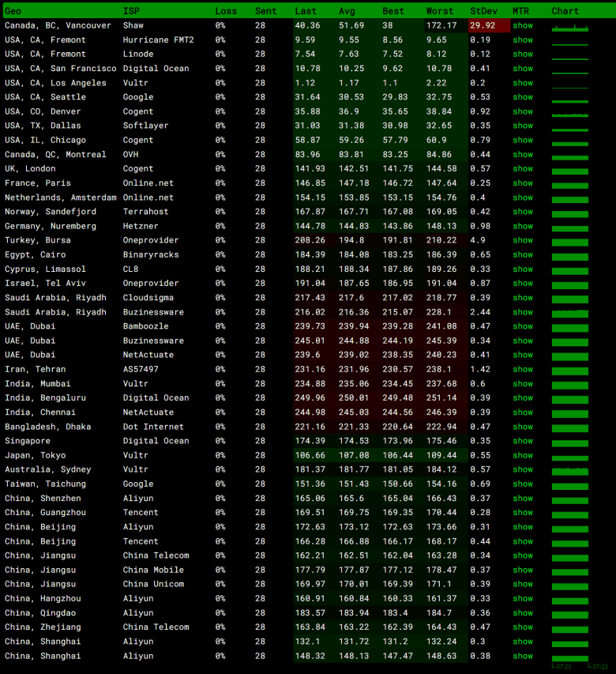
Task: Open MTR for OVH Montreal
Action: click(x=522, y=154)
